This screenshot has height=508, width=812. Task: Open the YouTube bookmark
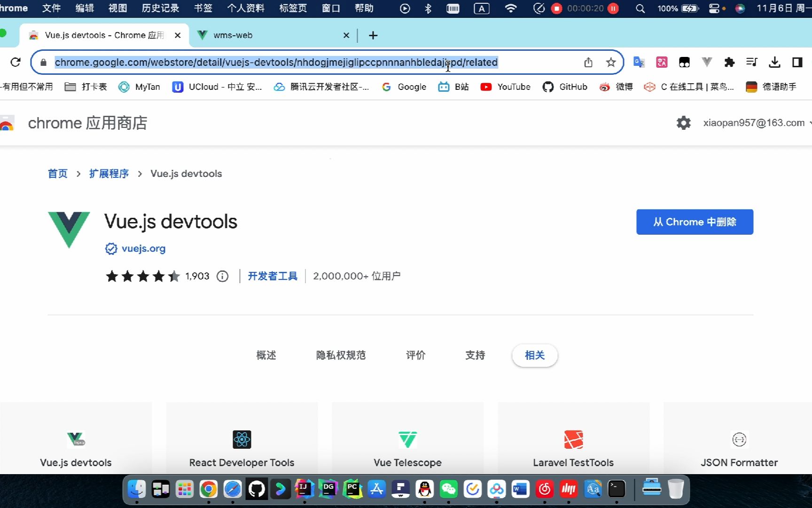pyautogui.click(x=506, y=87)
